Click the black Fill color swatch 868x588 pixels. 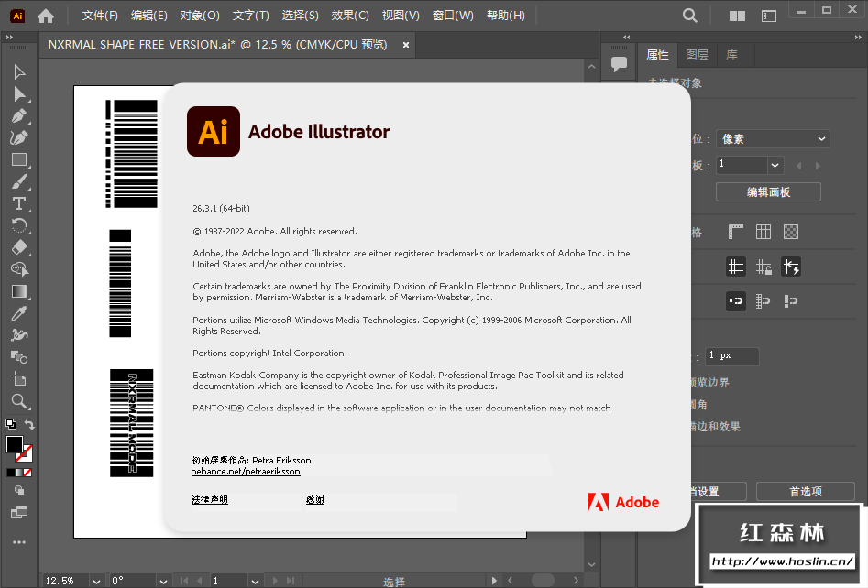point(15,444)
